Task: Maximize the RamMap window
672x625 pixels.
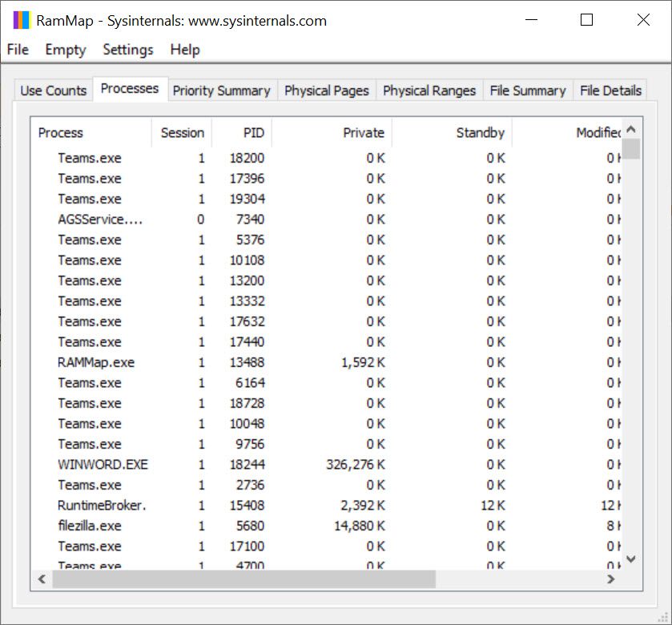Action: (x=587, y=20)
